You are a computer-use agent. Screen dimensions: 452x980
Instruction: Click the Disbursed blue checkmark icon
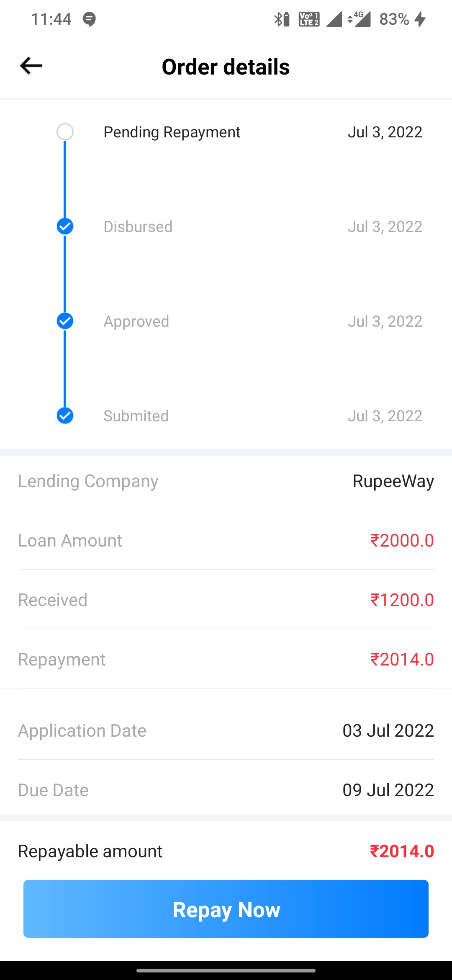pos(65,227)
